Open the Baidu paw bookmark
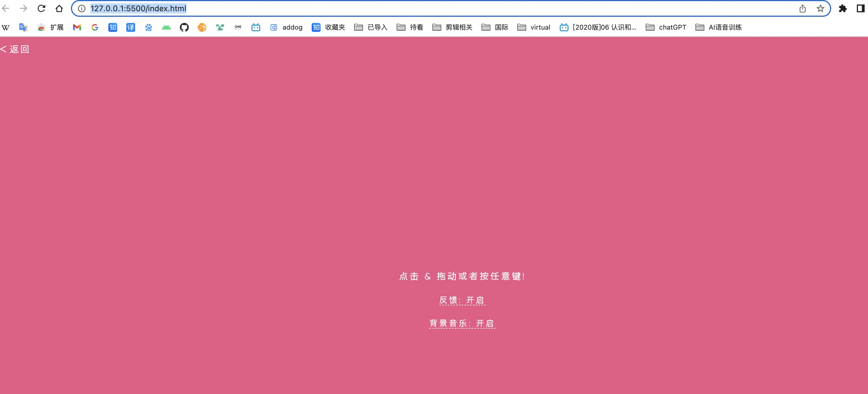Image resolution: width=868 pixels, height=394 pixels. [149, 27]
